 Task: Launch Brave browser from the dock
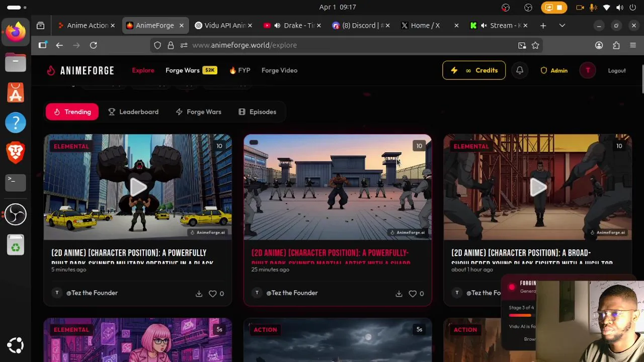(16, 152)
